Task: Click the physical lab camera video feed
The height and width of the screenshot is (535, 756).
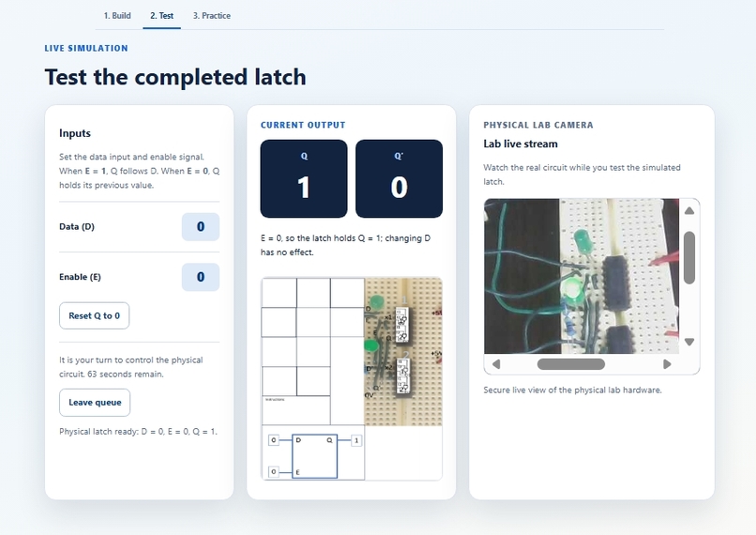Action: coord(582,276)
